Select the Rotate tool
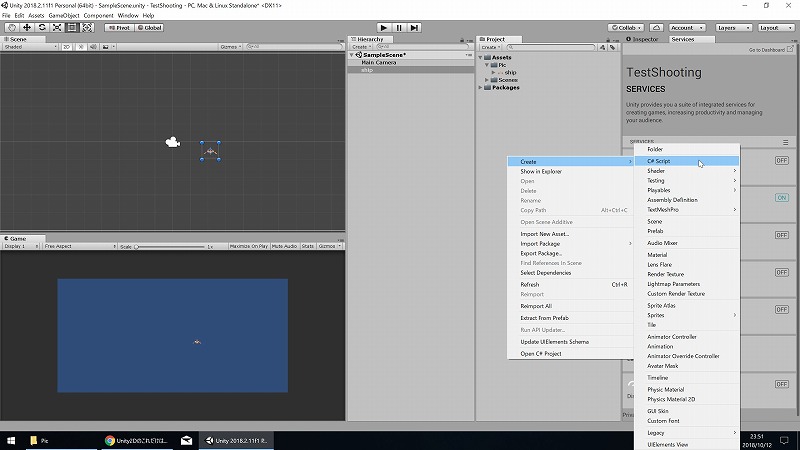This screenshot has width=800, height=450. 42,28
